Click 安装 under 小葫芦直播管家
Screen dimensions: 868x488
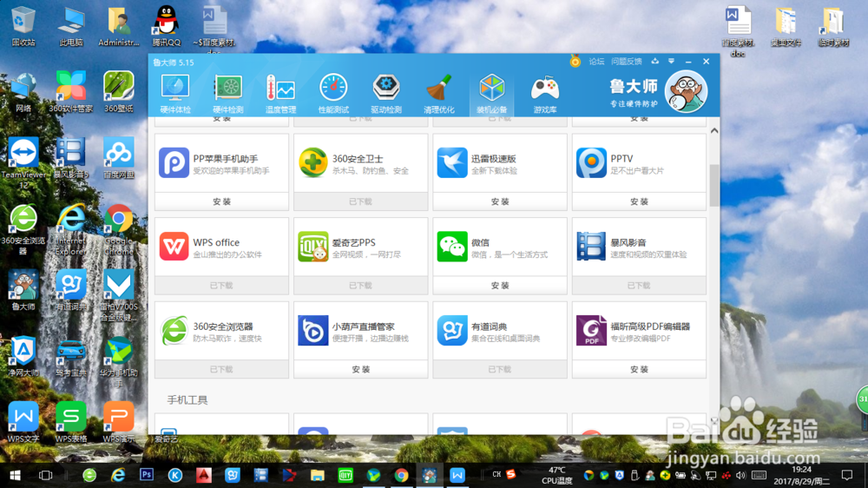pos(360,369)
